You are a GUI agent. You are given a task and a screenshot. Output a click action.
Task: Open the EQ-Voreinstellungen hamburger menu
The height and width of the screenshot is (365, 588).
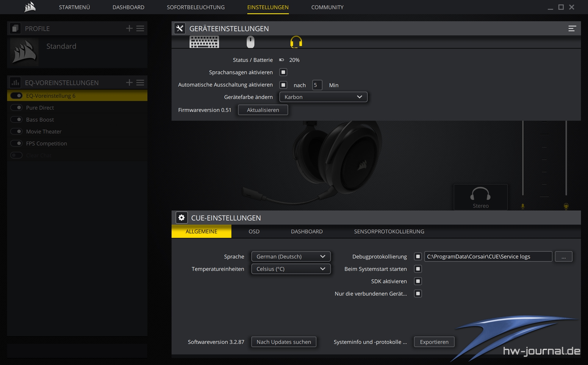[x=140, y=83]
